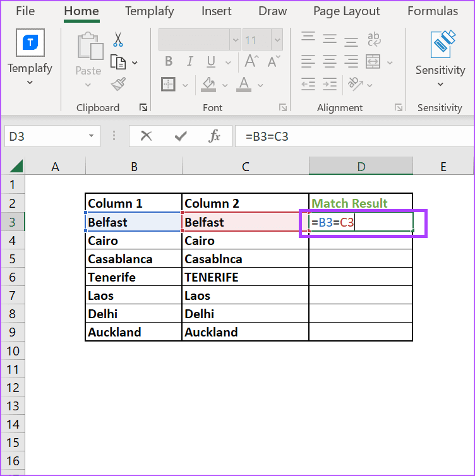
Task: Click the Orientation icon
Action: (x=356, y=84)
